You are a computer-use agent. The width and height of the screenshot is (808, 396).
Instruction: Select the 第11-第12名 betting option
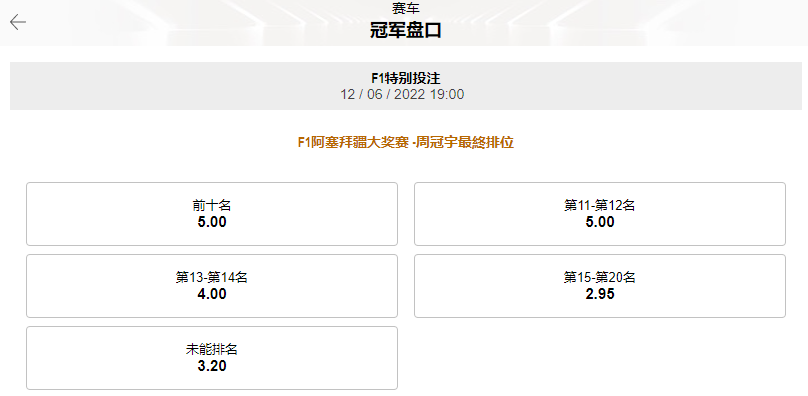pyautogui.click(x=600, y=214)
